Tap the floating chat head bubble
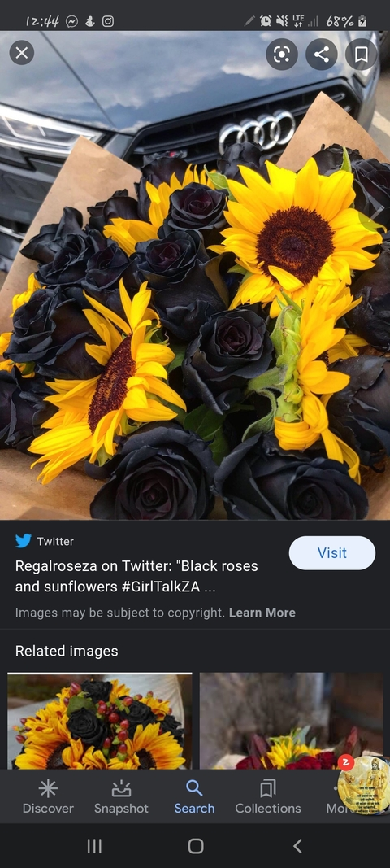Viewport: 390px width, 868px height. 363,784
